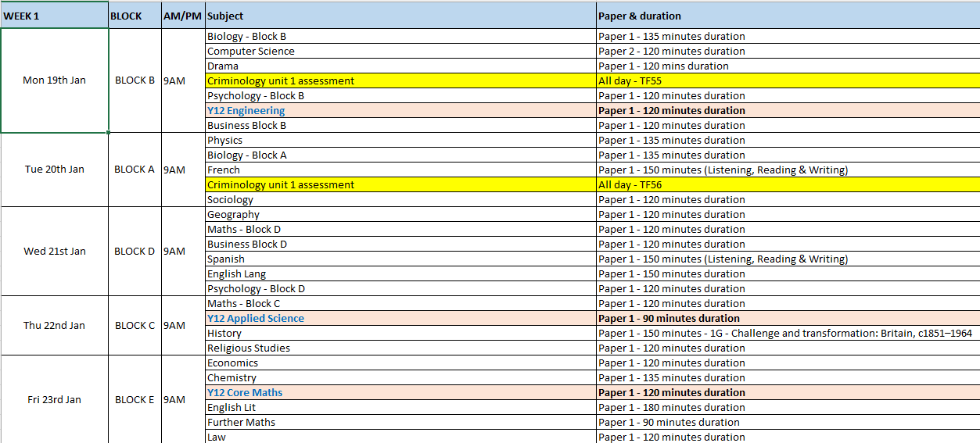
Task: Click the History "Challenge and transformation" paper cell
Action: 785,334
